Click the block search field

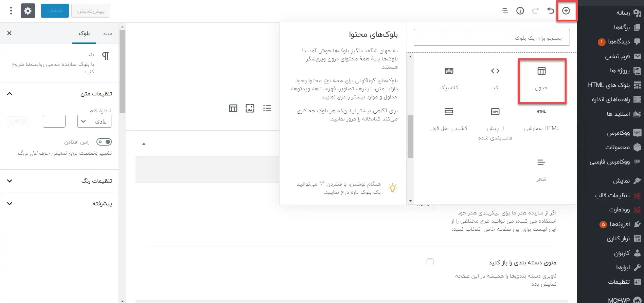pyautogui.click(x=492, y=37)
